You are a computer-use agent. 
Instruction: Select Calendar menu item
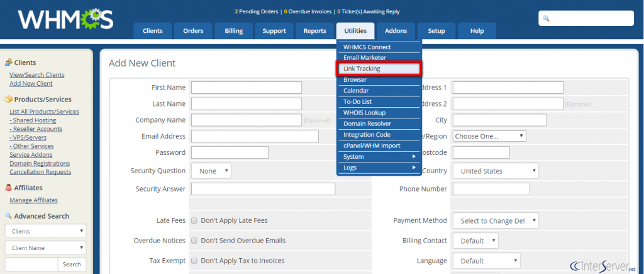379,91
